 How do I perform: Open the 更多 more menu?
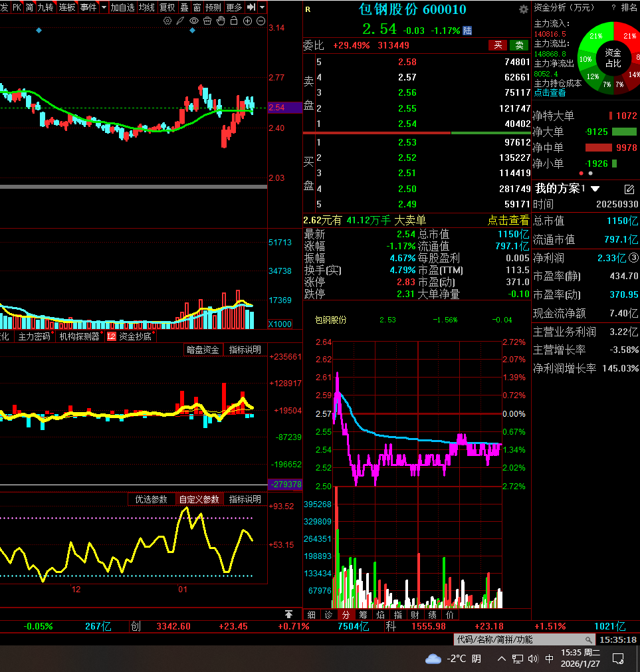tap(234, 7)
